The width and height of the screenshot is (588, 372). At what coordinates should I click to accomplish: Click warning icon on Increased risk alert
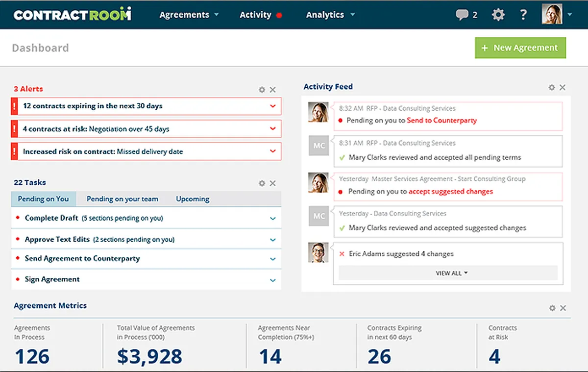coord(14,151)
